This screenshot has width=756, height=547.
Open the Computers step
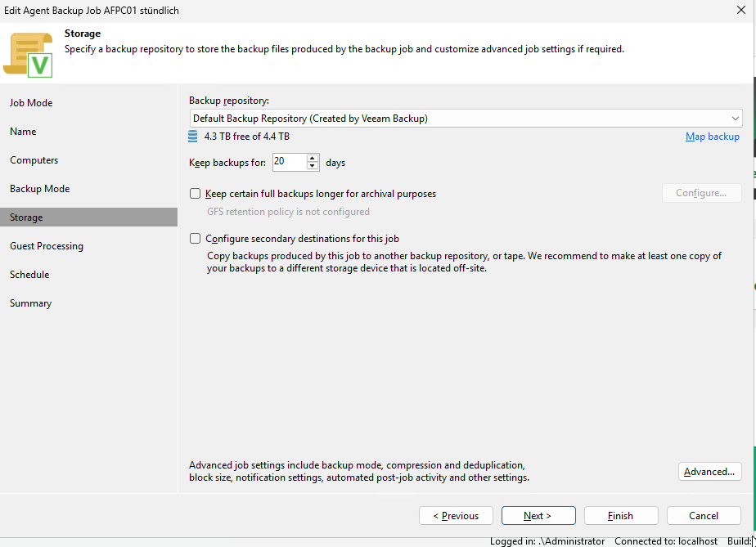34,160
